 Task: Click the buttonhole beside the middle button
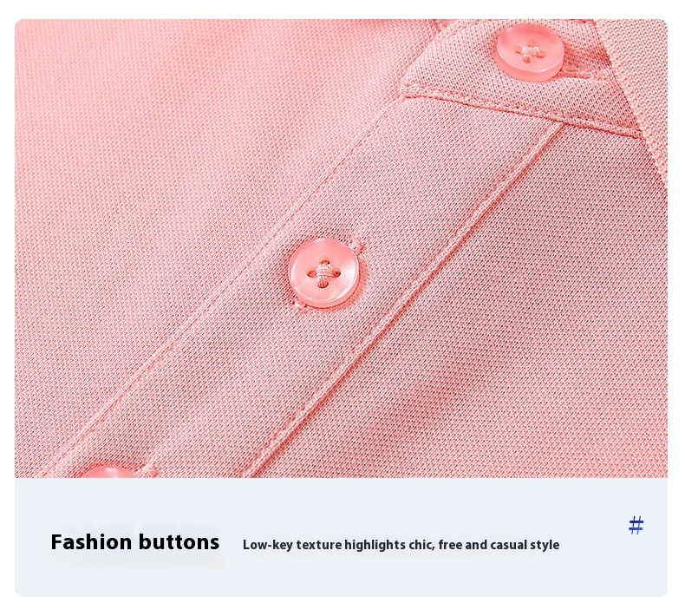[x=357, y=247]
